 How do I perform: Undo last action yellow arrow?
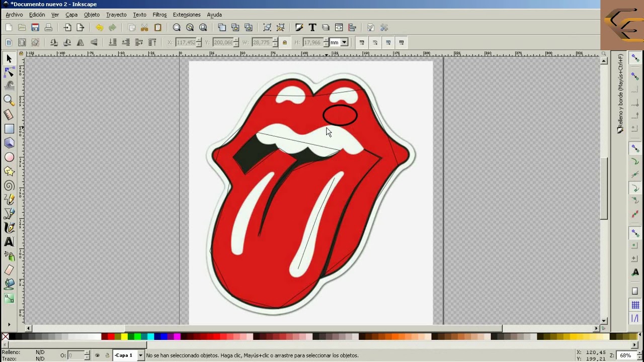[99, 28]
